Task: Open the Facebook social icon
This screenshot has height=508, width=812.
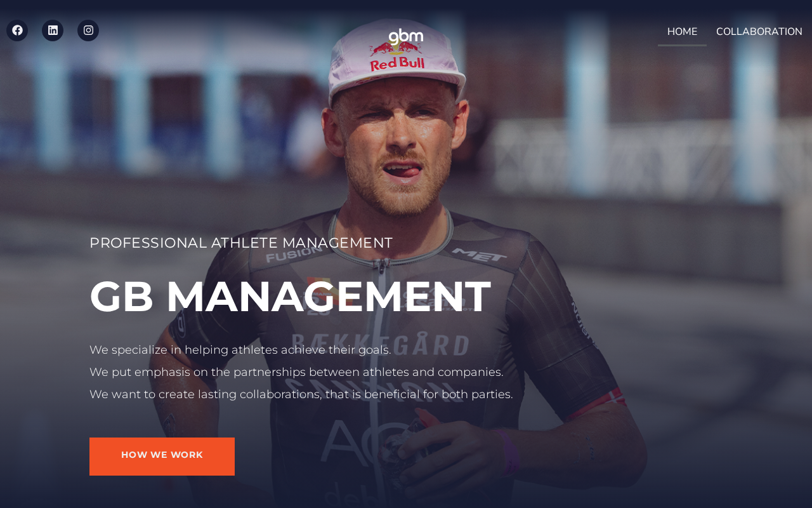Action: (17, 30)
